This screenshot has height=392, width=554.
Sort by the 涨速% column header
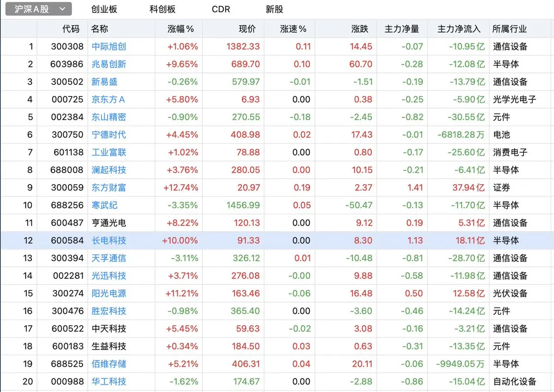(293, 29)
